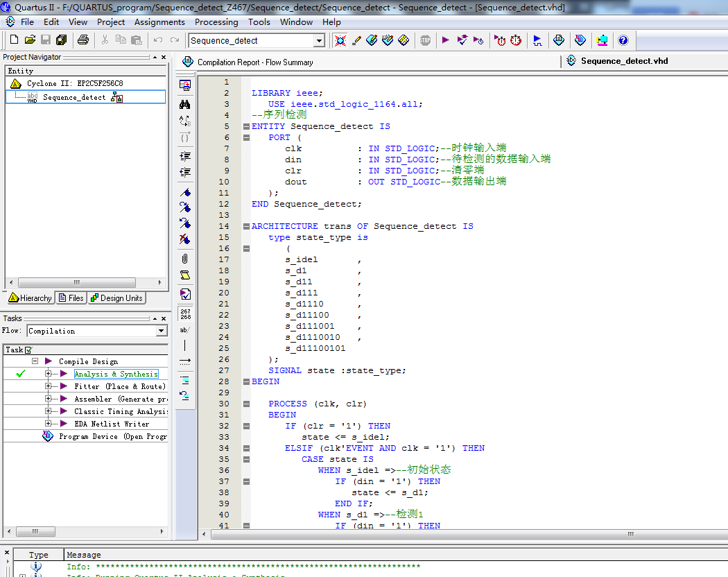Screen dimensions: 728x577
Task: Click the Start Compilation play icon
Action: pyautogui.click(x=445, y=41)
